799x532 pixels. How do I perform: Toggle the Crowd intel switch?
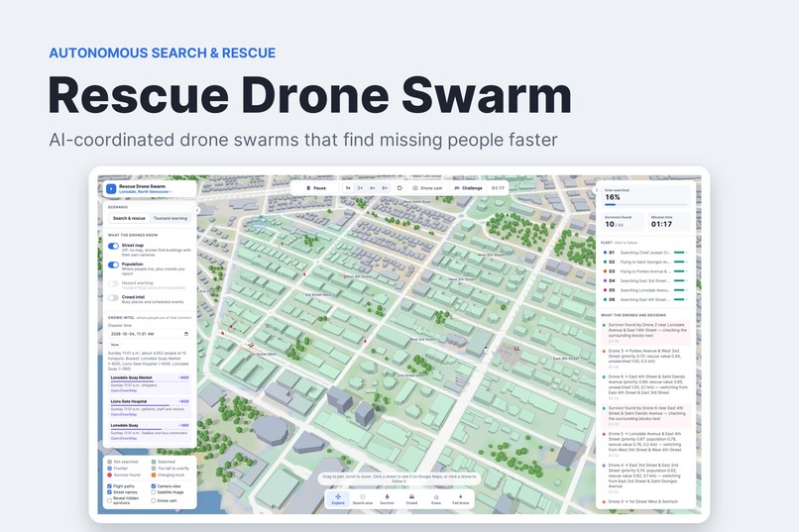(113, 298)
